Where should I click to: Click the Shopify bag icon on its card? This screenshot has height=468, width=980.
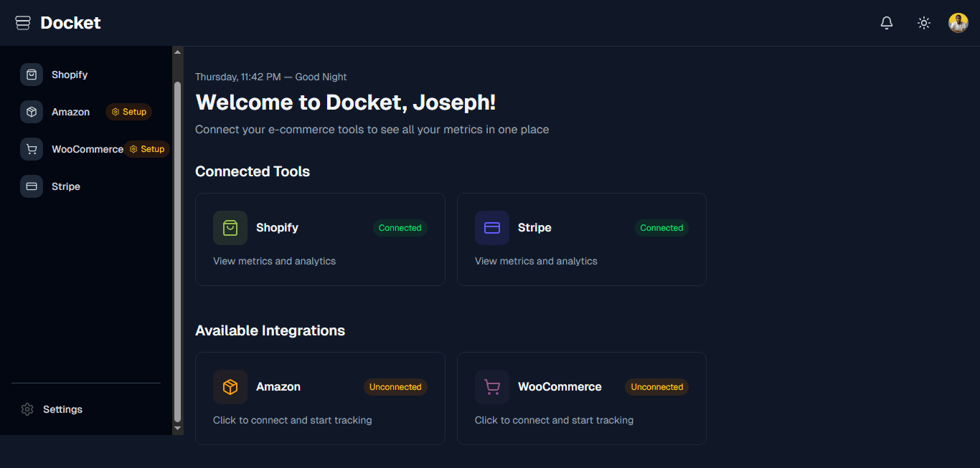[230, 227]
